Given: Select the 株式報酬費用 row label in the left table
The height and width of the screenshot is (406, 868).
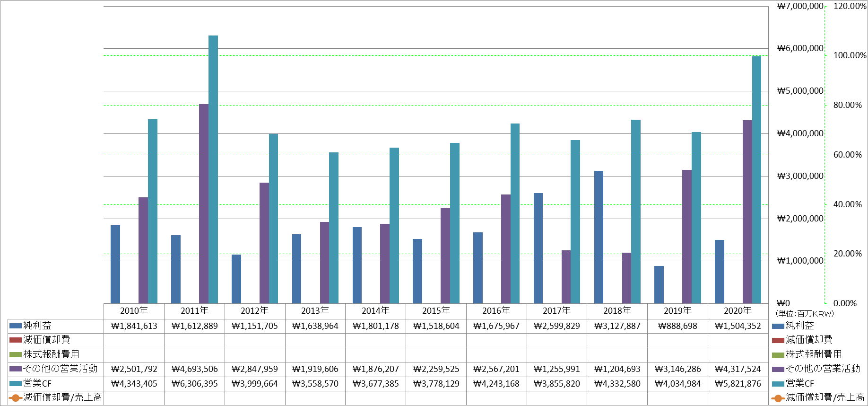Looking at the screenshot, I should pos(51,354).
